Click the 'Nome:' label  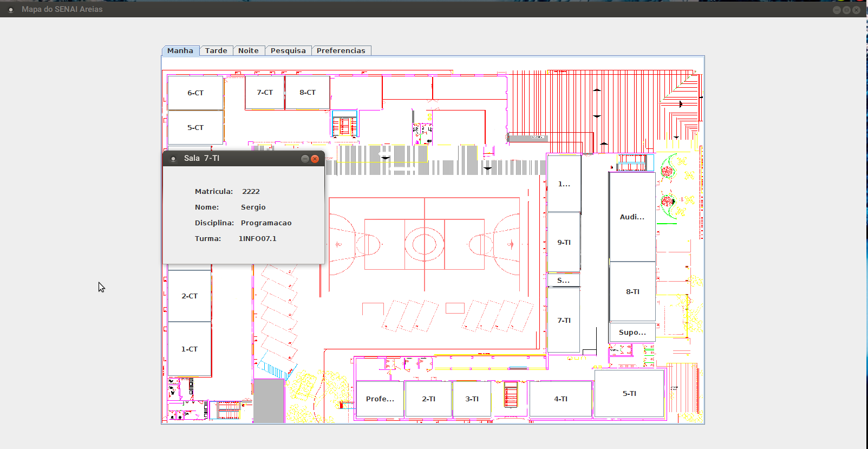(207, 207)
